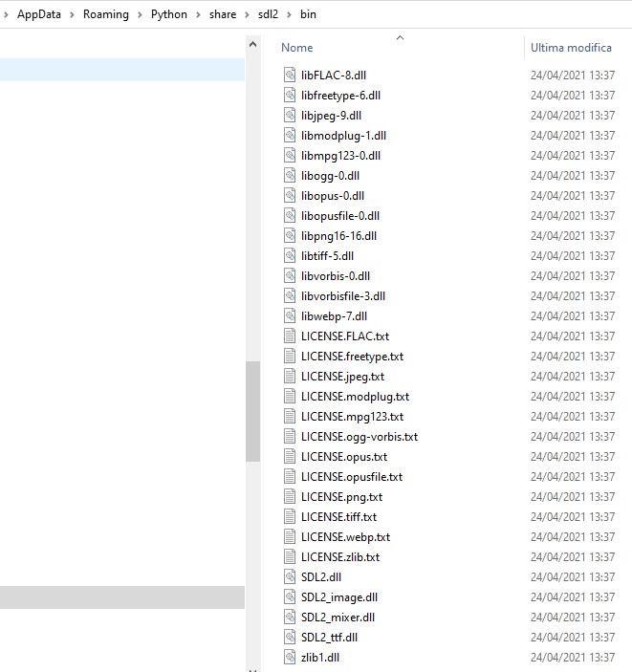
Task: Click the LICENSE.modplug.txt document icon
Action: click(290, 397)
